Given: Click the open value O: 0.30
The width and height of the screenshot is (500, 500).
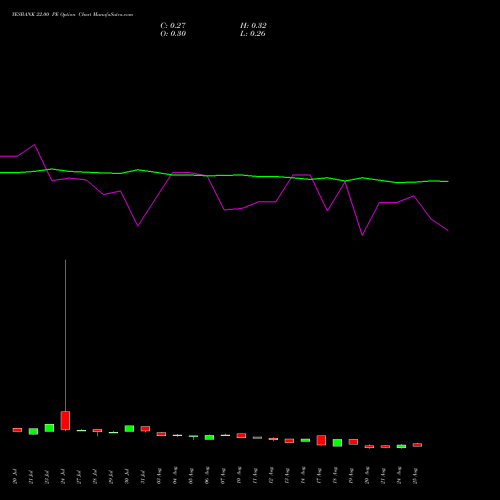Looking at the screenshot, I should pyautogui.click(x=173, y=33).
